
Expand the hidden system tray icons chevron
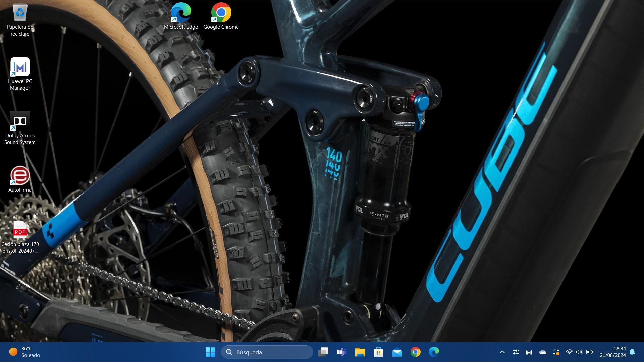click(x=502, y=352)
